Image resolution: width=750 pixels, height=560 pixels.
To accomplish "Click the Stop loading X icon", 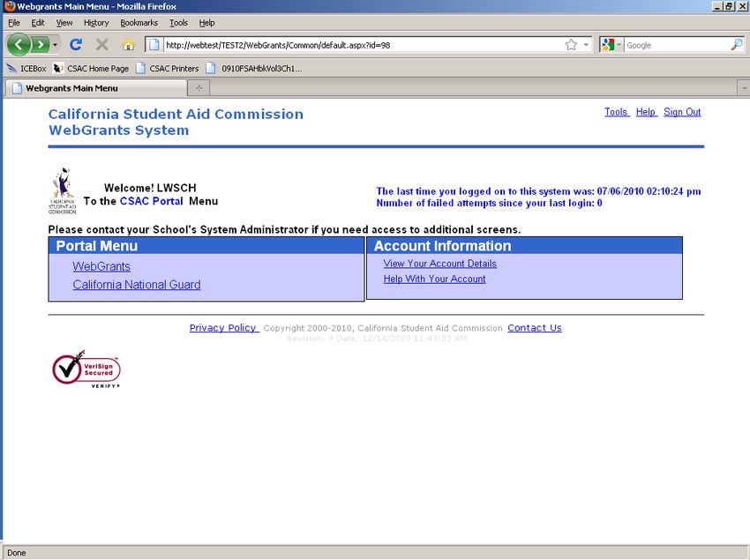I will pyautogui.click(x=101, y=45).
